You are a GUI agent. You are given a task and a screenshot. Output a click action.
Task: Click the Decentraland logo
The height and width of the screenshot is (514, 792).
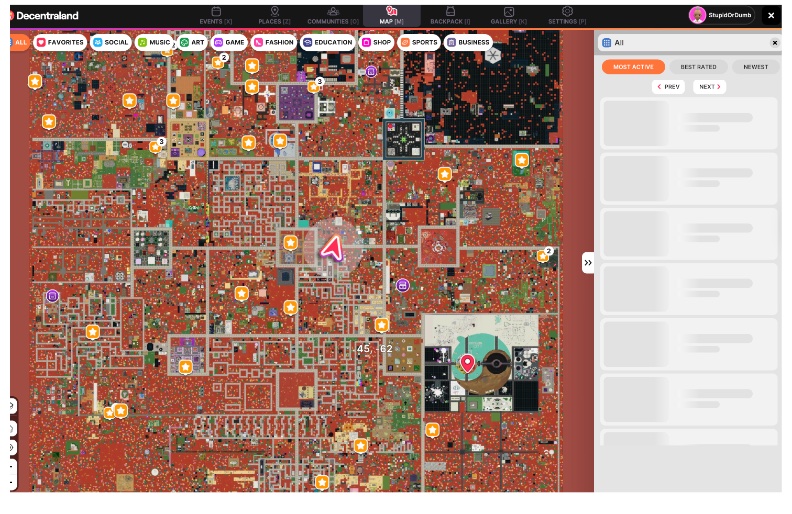point(44,16)
